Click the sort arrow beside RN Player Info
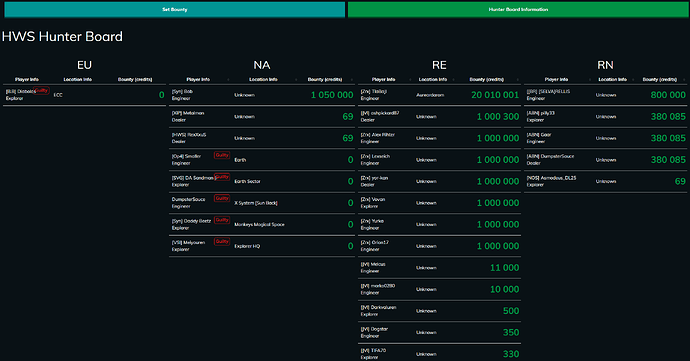The image size is (690, 361). tap(590, 80)
